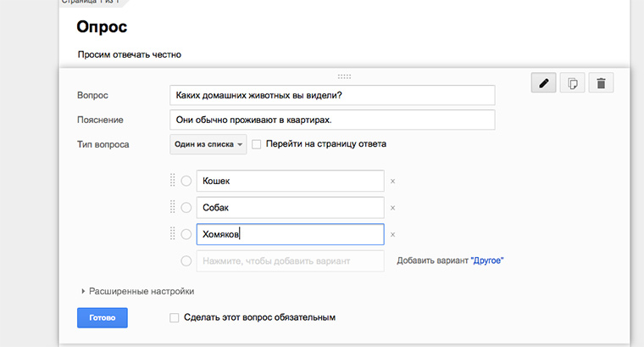This screenshot has height=347, width=644.
Task: Remove the Собак option with x
Action: point(392,208)
